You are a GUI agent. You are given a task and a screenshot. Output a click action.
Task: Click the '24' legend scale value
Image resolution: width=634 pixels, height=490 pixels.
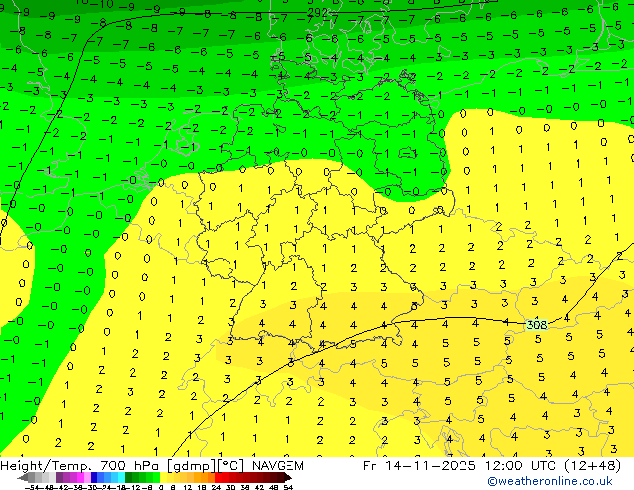click(216, 487)
